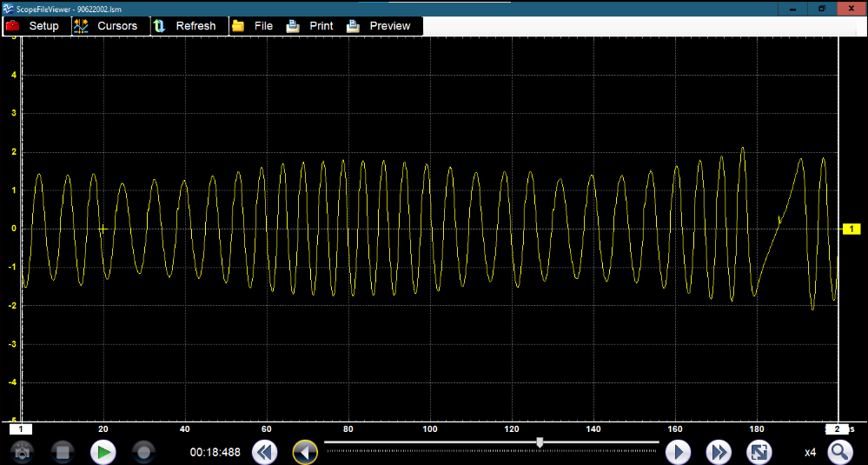Click the zoom magnifier icon
The image size is (868, 465).
pyautogui.click(x=839, y=452)
